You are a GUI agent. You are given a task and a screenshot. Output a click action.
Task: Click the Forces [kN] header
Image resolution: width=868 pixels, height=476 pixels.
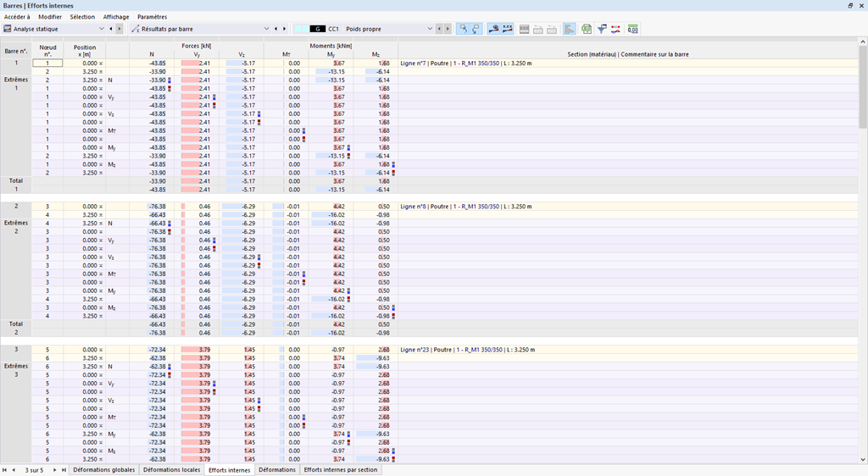coord(197,46)
